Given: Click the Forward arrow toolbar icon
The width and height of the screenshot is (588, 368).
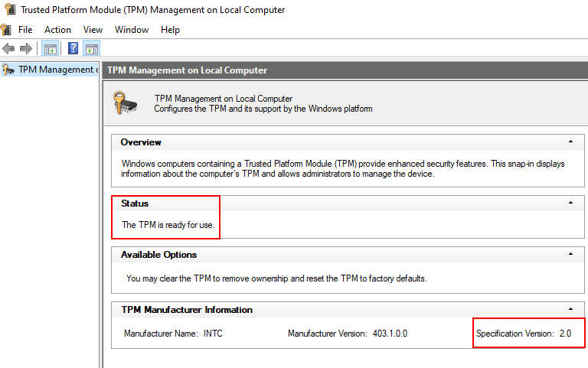Looking at the screenshot, I should point(26,48).
